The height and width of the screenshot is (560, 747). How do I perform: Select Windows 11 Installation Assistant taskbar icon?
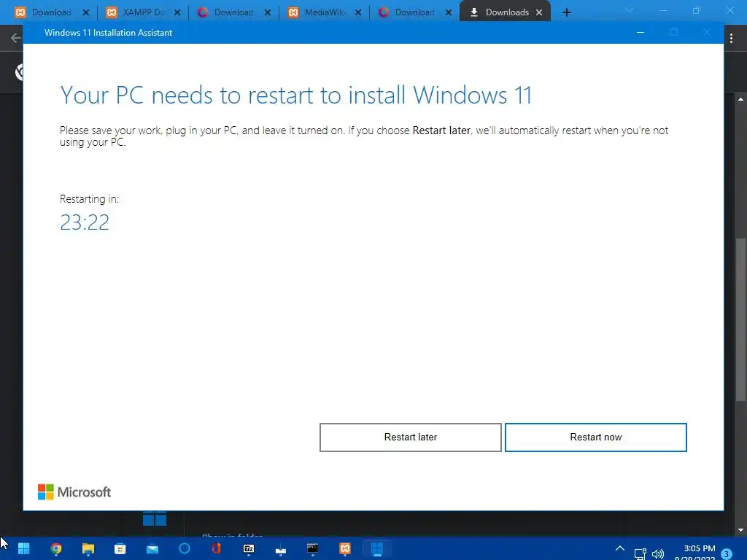pyautogui.click(x=377, y=548)
